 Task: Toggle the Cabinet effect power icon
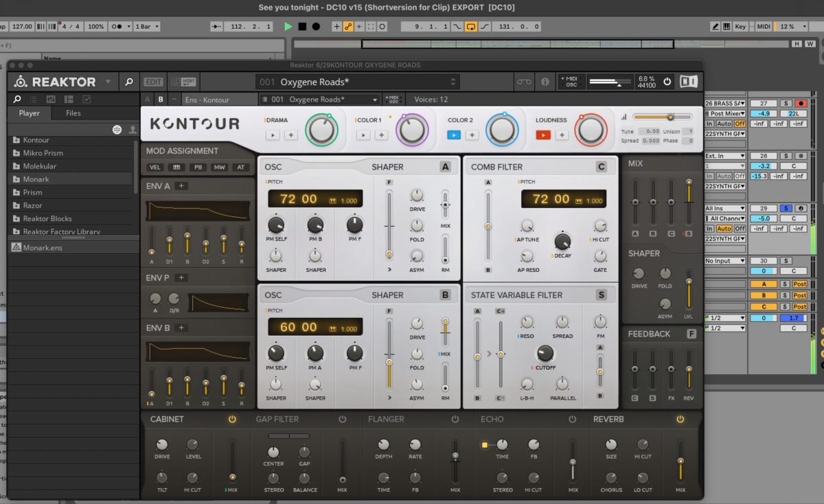point(232,419)
